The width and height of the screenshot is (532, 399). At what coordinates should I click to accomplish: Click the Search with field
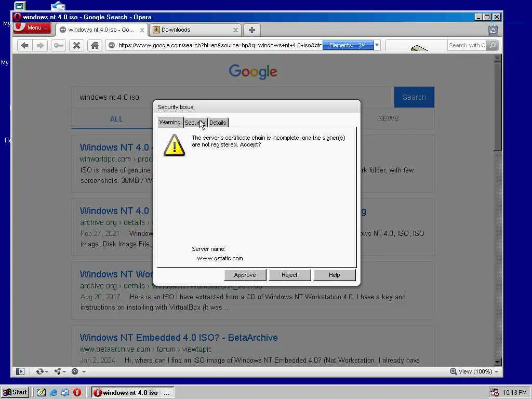[x=467, y=45]
